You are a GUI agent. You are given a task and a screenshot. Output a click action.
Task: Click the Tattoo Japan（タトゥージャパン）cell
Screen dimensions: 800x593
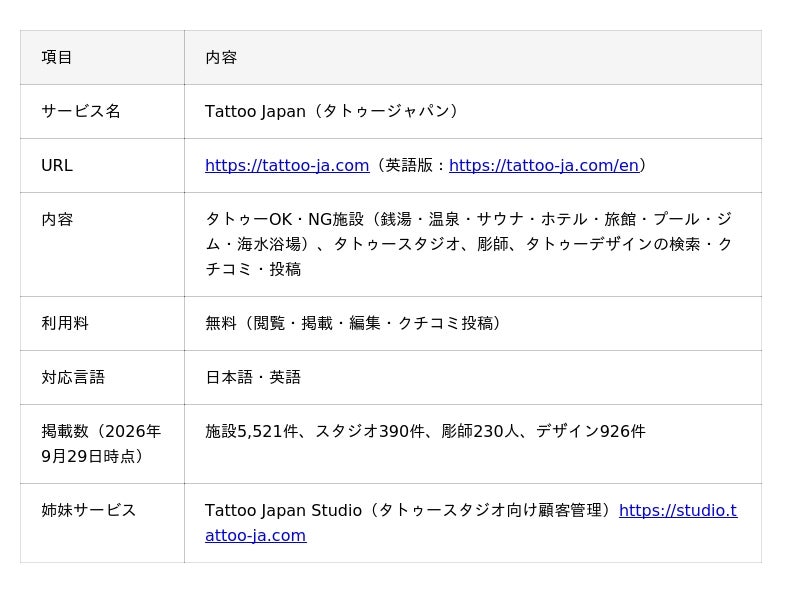pyautogui.click(x=473, y=111)
